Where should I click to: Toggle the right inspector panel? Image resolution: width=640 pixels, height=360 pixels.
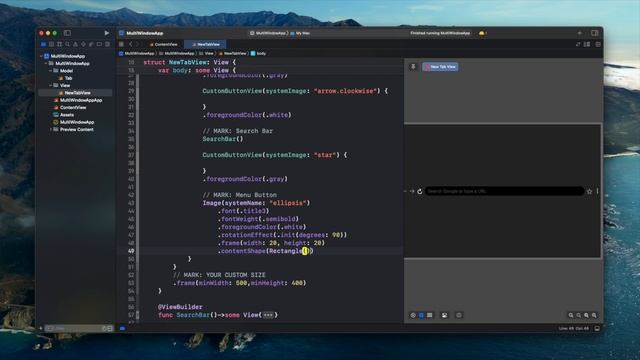point(595,33)
